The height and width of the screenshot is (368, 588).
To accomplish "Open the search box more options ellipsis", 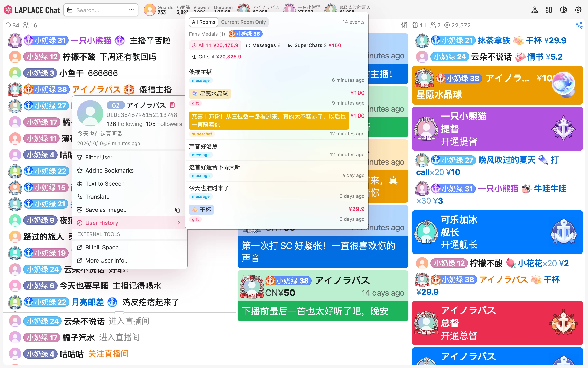I will click(x=132, y=10).
